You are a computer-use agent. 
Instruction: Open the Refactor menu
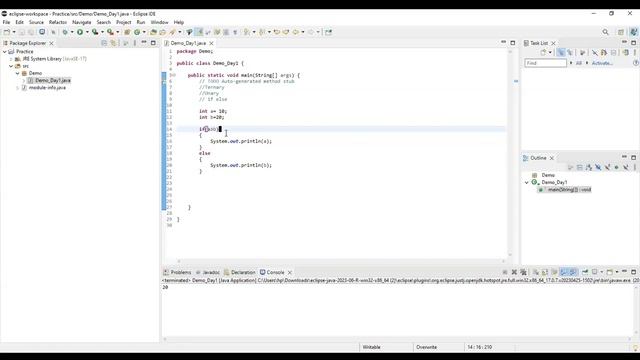(x=58, y=22)
